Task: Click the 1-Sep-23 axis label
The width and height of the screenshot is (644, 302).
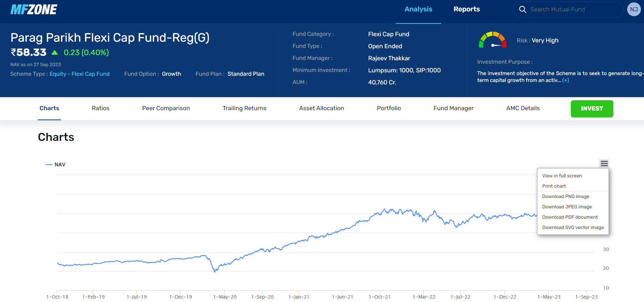Action: click(587, 297)
